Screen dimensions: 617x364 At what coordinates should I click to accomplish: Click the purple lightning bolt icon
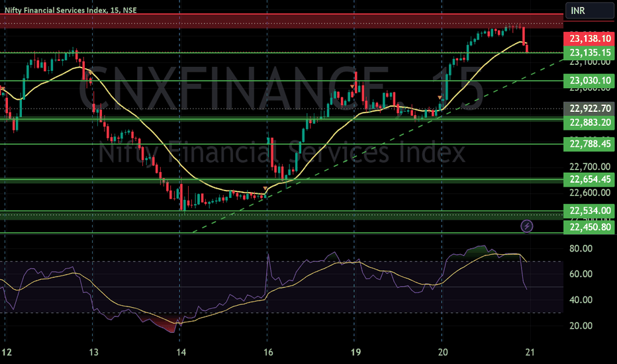527,226
